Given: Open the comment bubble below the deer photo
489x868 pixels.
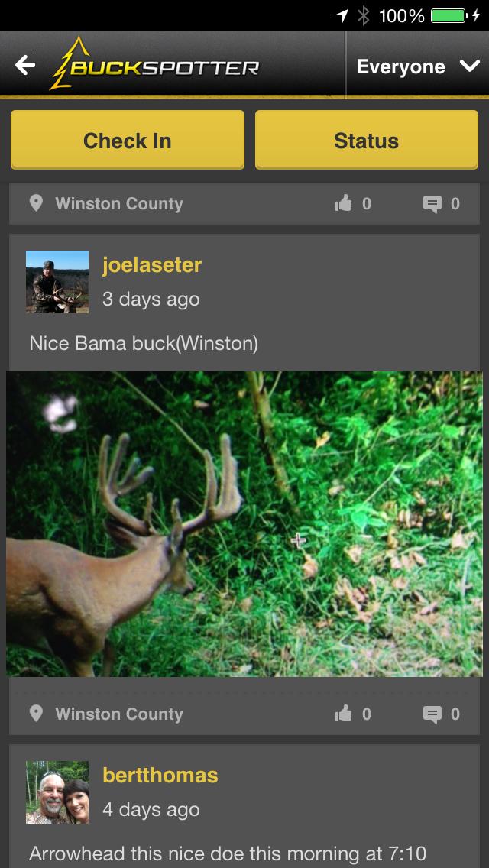Looking at the screenshot, I should pos(433,714).
